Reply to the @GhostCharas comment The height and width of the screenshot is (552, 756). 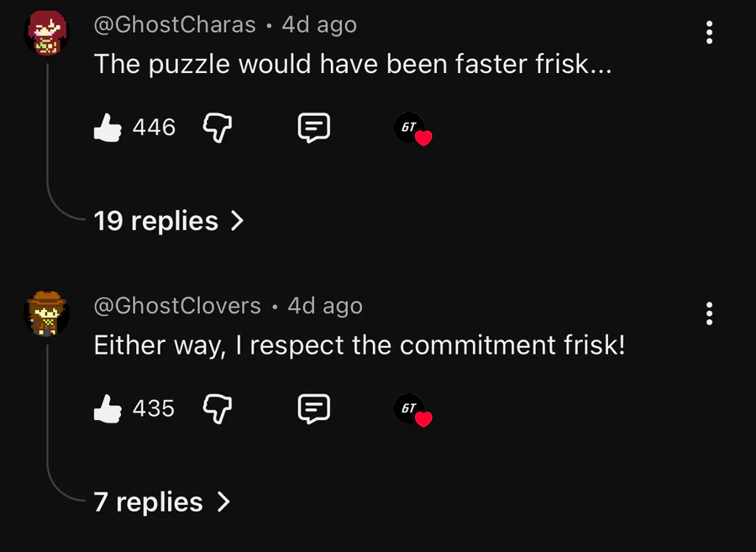click(x=314, y=129)
